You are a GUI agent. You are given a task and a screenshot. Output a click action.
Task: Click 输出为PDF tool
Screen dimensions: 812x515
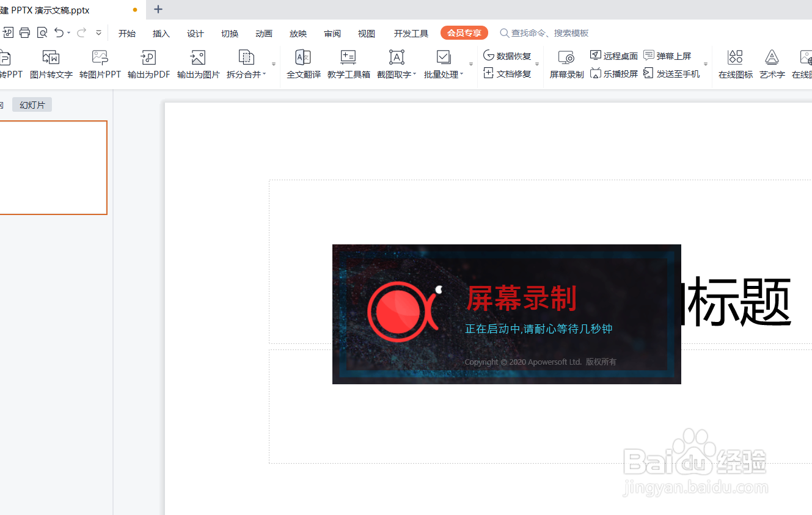(148, 65)
